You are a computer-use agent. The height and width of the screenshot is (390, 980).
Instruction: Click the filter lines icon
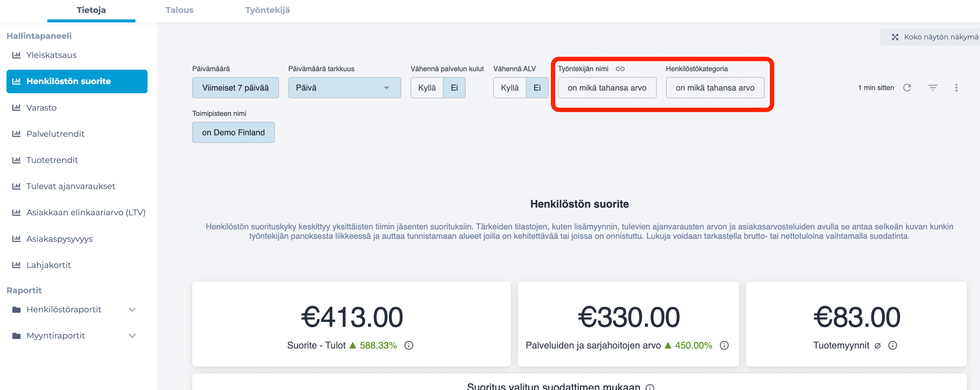[x=932, y=88]
